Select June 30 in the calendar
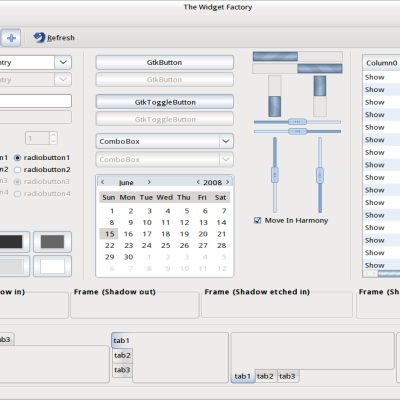400x400 pixels. tap(128, 257)
